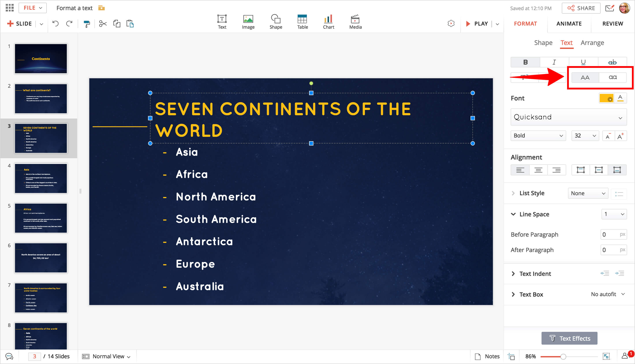Toggle uppercase AA text case
Image resolution: width=635 pixels, height=364 pixels.
(x=585, y=78)
